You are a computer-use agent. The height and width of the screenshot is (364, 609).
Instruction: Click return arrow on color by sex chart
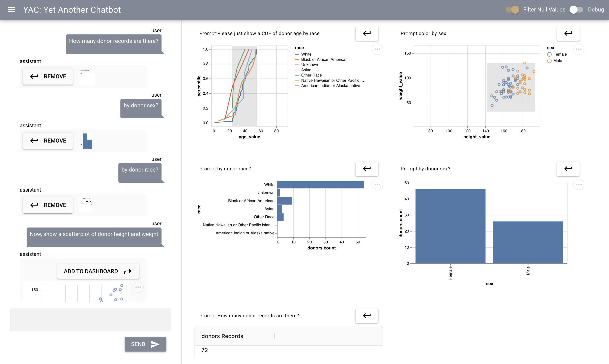568,33
